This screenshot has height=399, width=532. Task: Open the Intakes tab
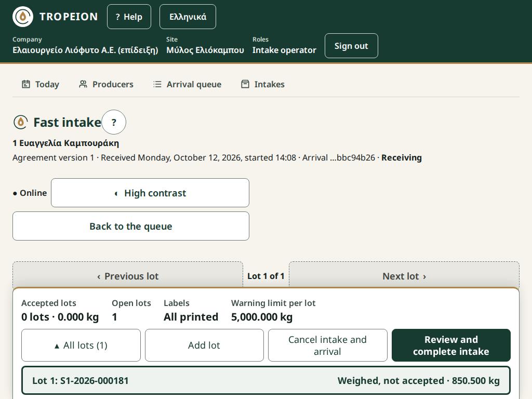tap(263, 84)
